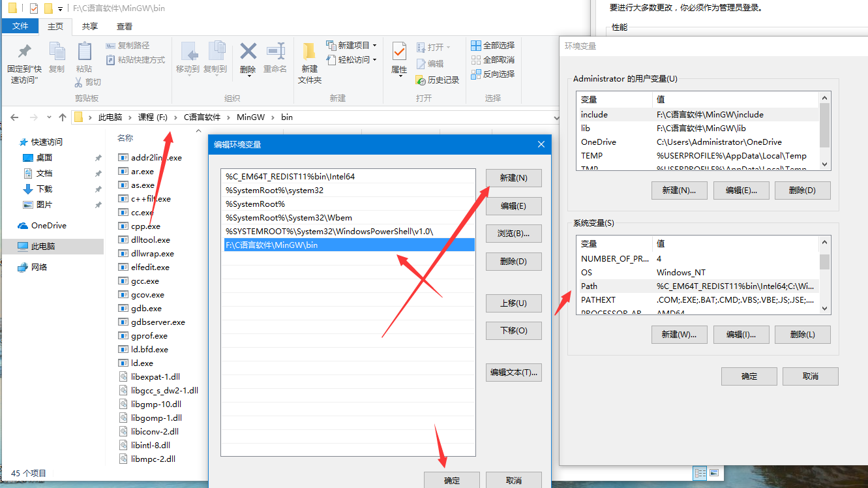
Task: Click the Select all ribbon option
Action: (x=492, y=46)
